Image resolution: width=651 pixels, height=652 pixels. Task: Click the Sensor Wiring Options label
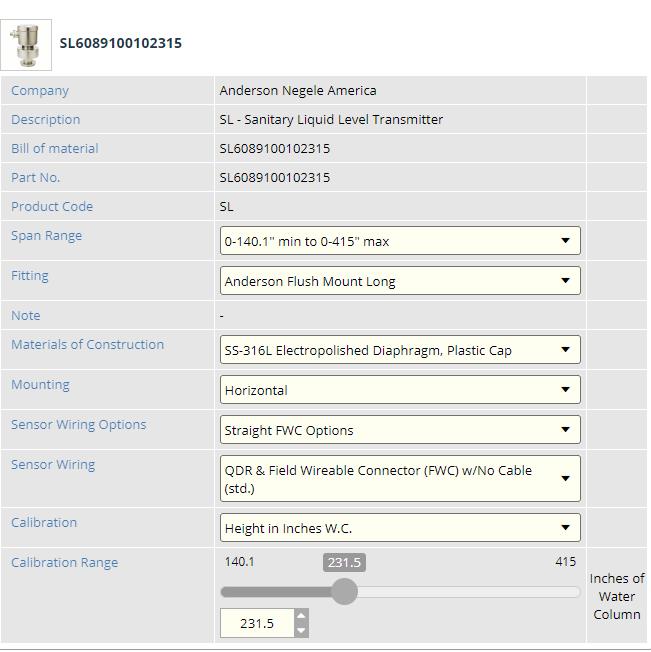coord(78,425)
